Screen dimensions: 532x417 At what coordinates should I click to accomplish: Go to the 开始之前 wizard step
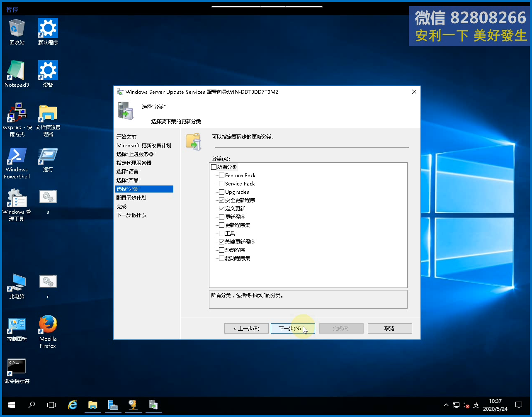126,137
